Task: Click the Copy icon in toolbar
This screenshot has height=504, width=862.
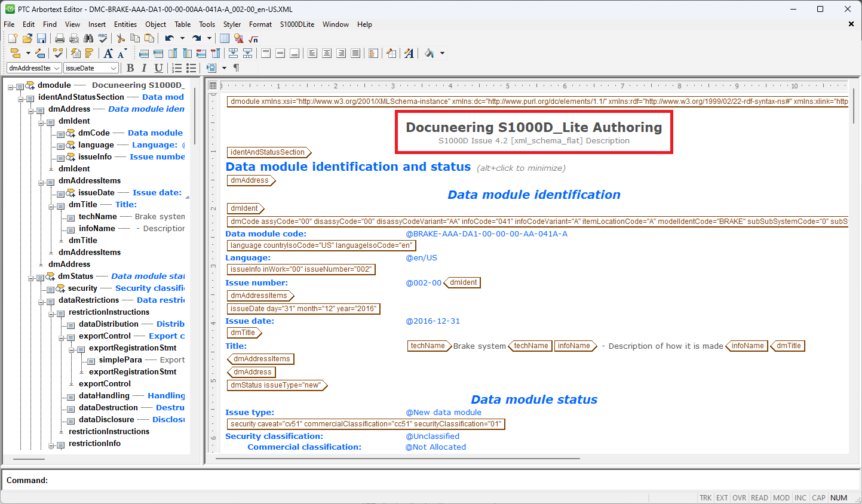Action: click(x=135, y=38)
